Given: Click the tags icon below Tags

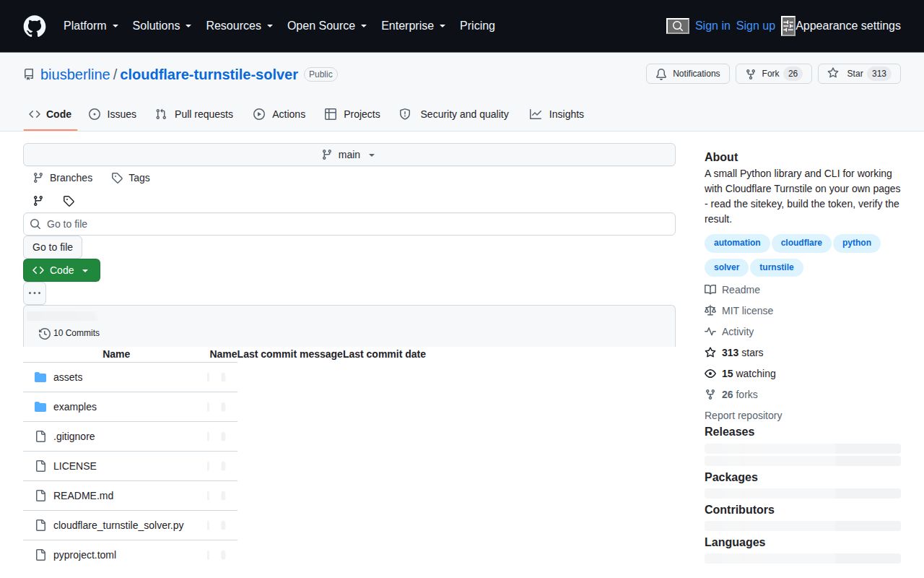Looking at the screenshot, I should tap(69, 201).
